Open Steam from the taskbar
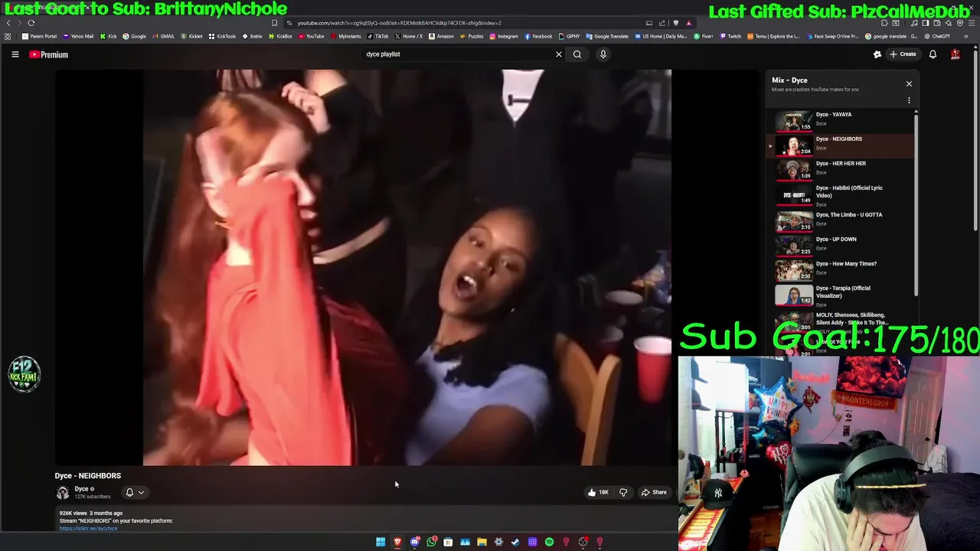 coord(515,542)
